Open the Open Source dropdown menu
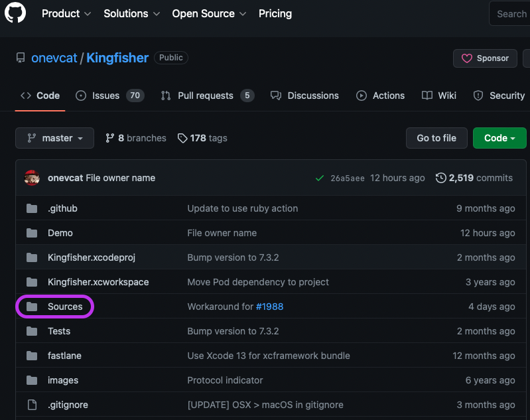The width and height of the screenshot is (530, 420). coord(209,13)
